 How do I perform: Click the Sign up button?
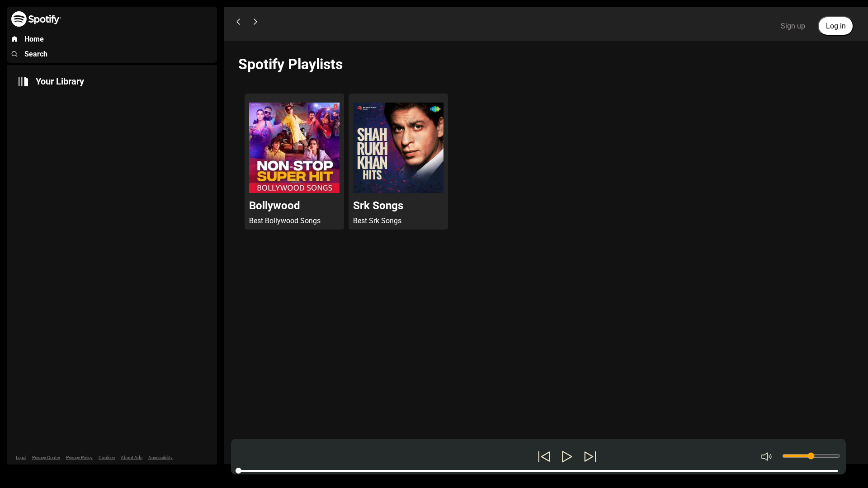point(793,26)
